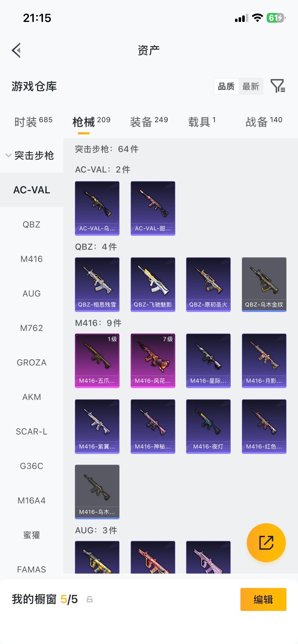Open the filter funnel icon
The height and width of the screenshot is (644, 298).
[278, 86]
